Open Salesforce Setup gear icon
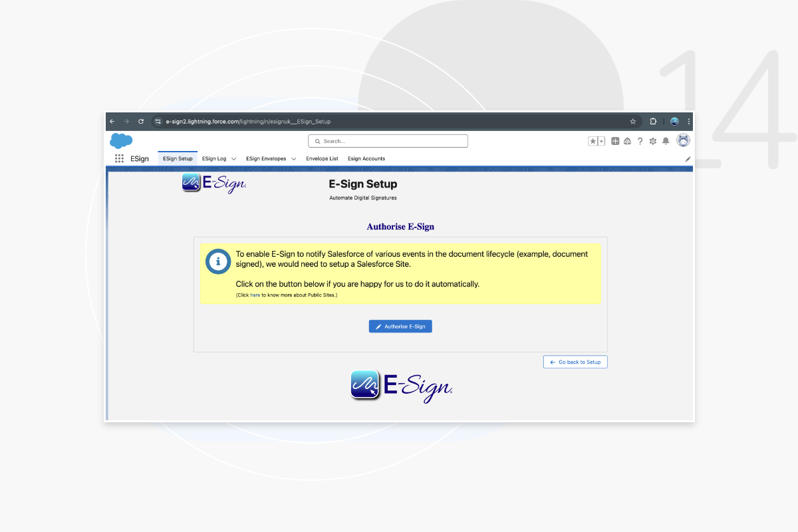 pyautogui.click(x=652, y=141)
